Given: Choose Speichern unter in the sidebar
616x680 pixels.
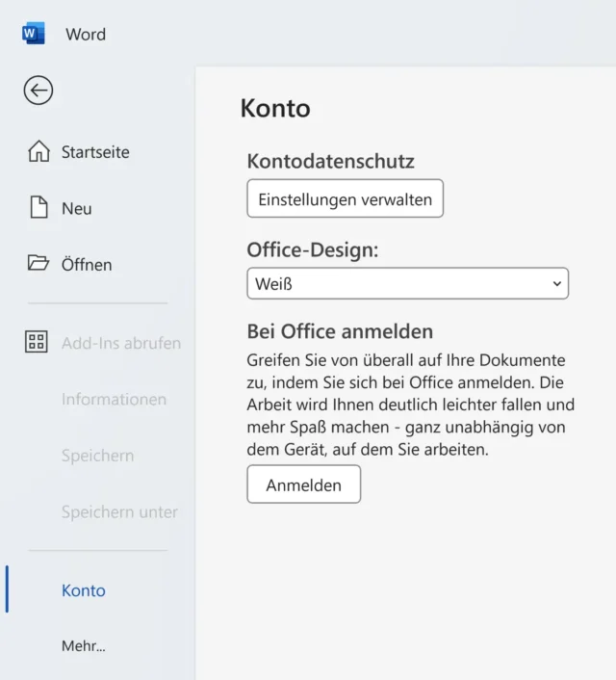Looking at the screenshot, I should [119, 512].
